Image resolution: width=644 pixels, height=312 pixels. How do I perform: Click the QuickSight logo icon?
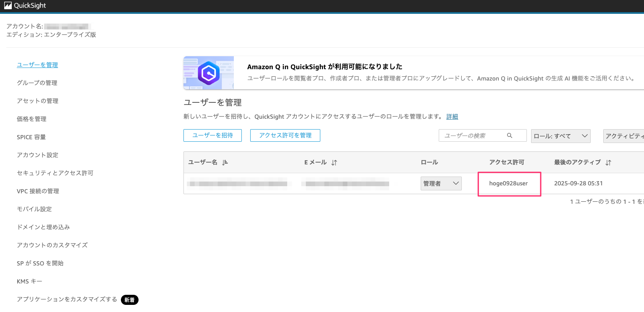click(x=8, y=6)
